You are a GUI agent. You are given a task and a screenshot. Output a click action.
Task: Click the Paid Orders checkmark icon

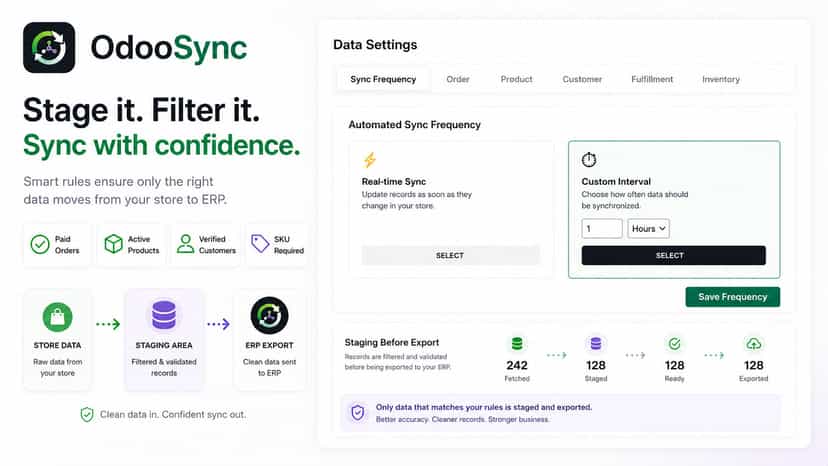point(40,245)
